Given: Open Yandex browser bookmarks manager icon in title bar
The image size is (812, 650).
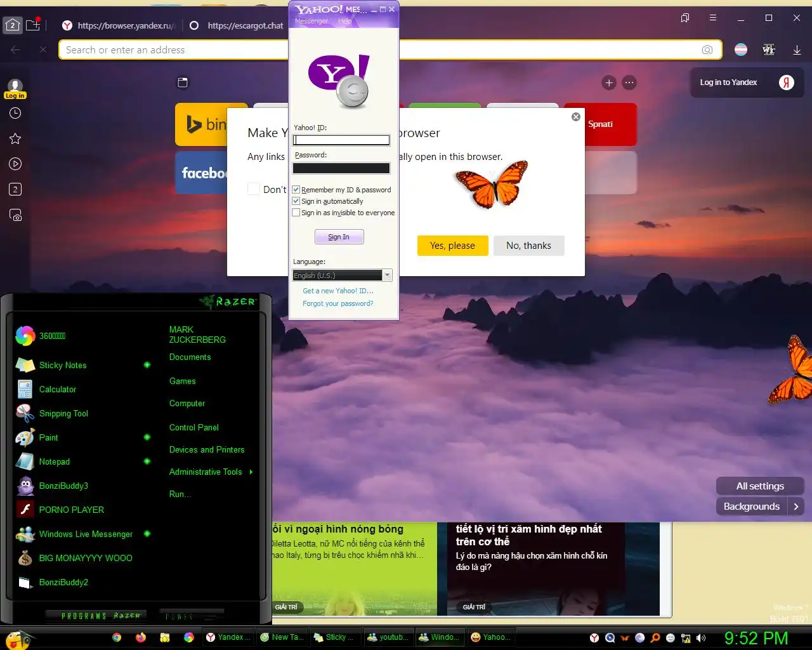Looking at the screenshot, I should [x=685, y=18].
